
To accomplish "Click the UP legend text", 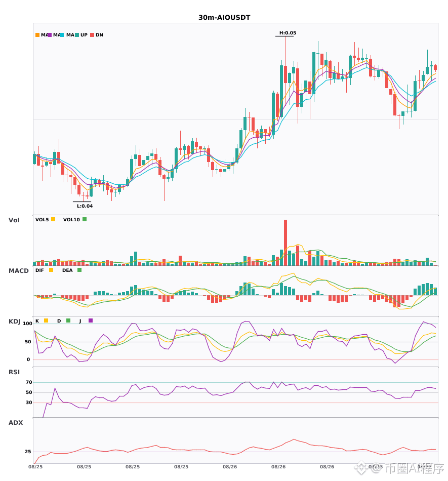I will [x=84, y=35].
